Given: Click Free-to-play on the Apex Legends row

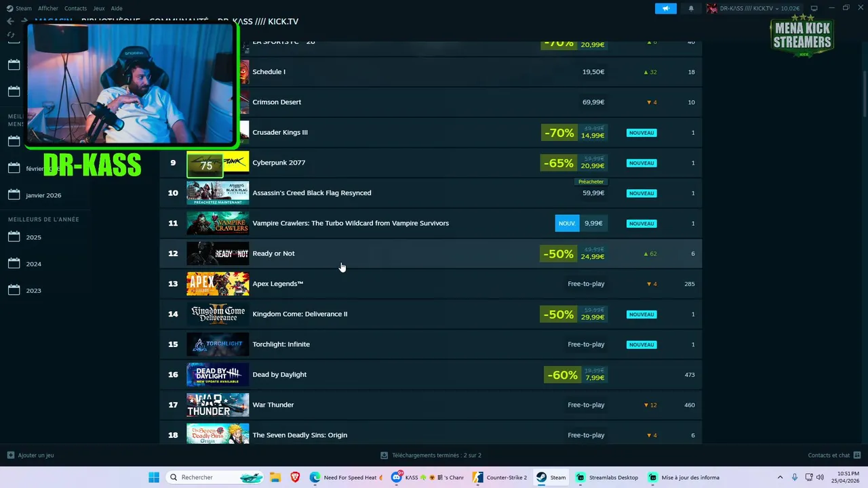Looking at the screenshot, I should (586, 284).
